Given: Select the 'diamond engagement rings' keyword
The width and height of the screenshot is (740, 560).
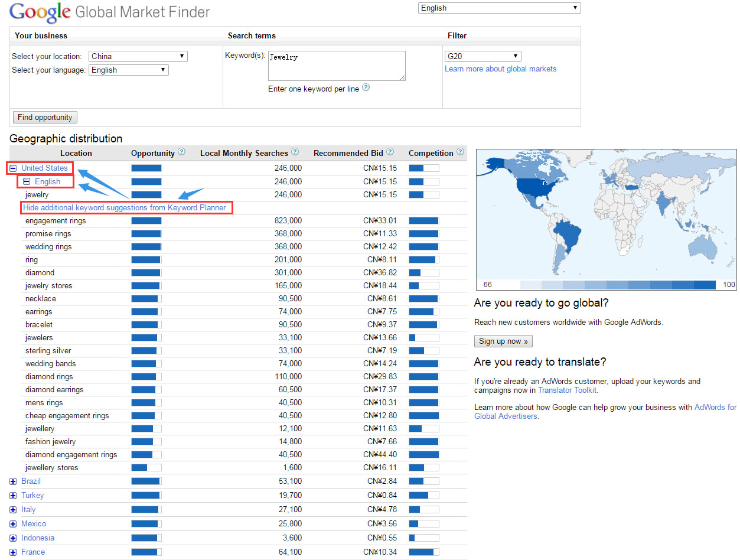Looking at the screenshot, I should click(71, 454).
